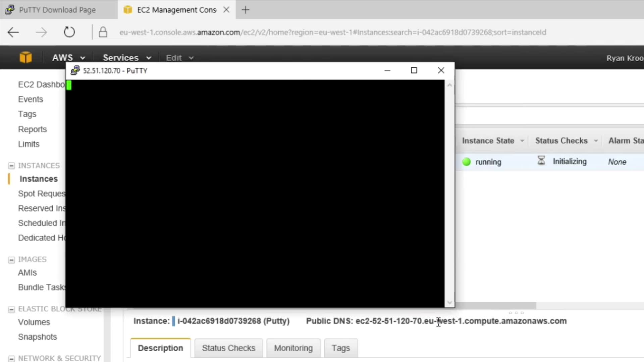This screenshot has height=362, width=644.
Task: Click the PuTTY window title icon
Action: (75, 70)
